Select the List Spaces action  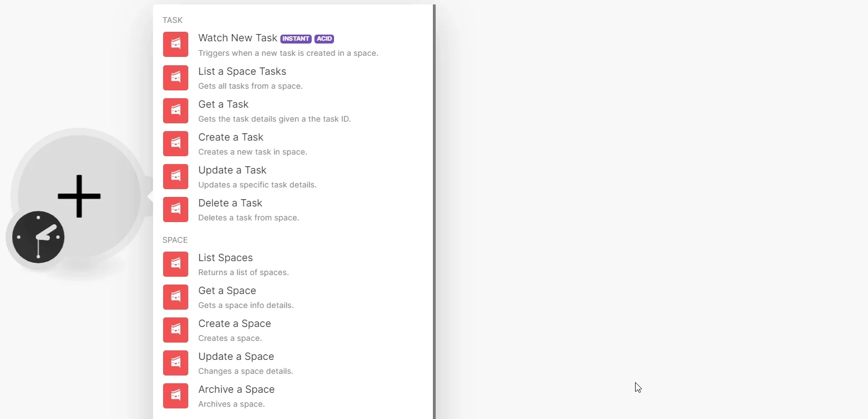pyautogui.click(x=294, y=264)
